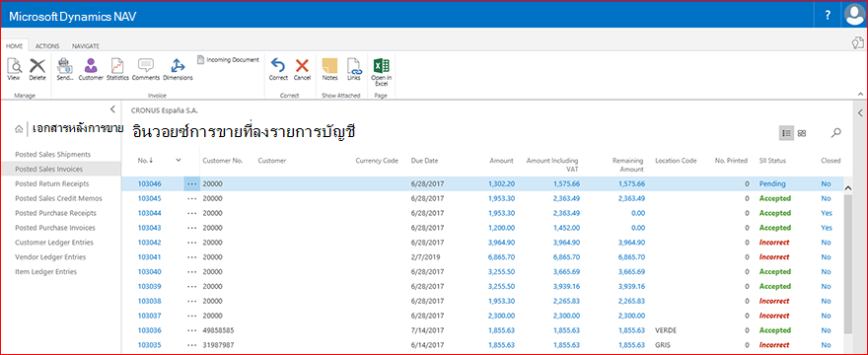Image resolution: width=868 pixels, height=355 pixels.
Task: Open row menu for invoice 103039
Action: coord(192,286)
